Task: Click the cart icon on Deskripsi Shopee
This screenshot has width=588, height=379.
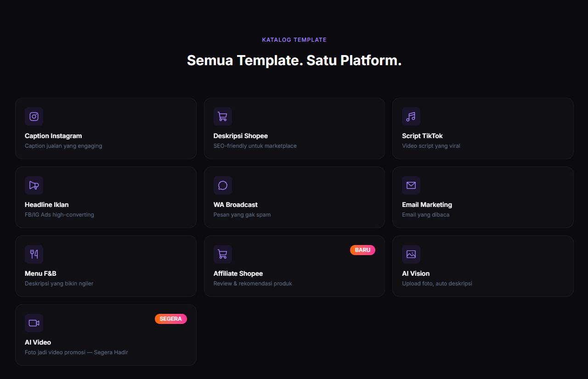Action: 223,117
